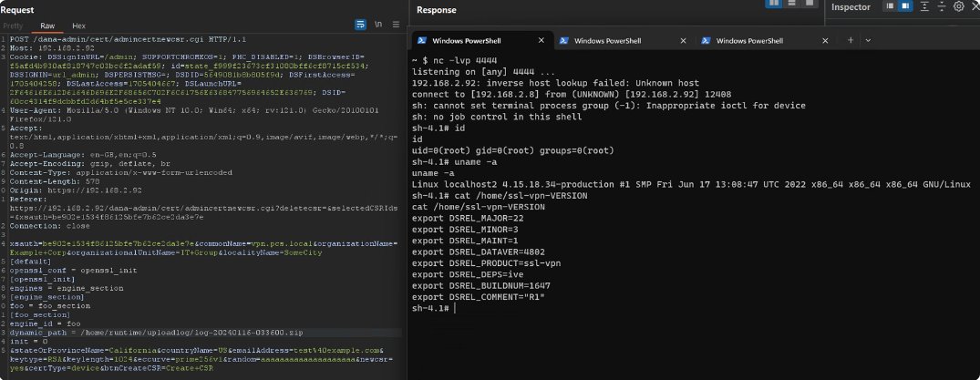This screenshot has height=380, width=980.
Task: Open the Request editor hamburger menu
Action: (396, 25)
